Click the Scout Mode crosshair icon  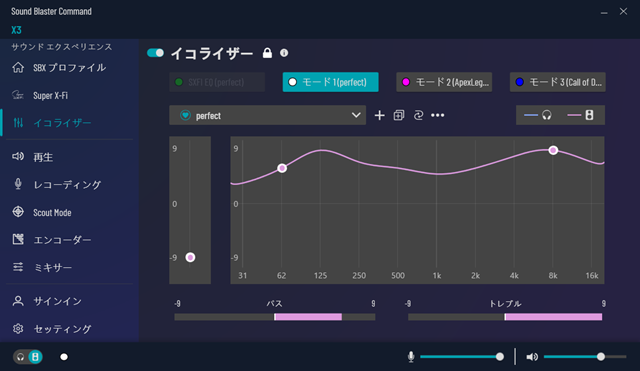coord(18,212)
